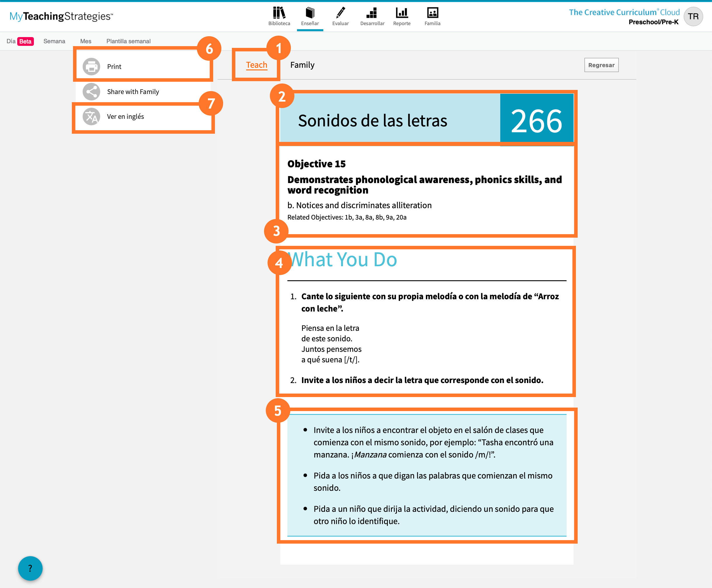This screenshot has height=588, width=712.
Task: Click the Share with Family icon
Action: (x=91, y=91)
